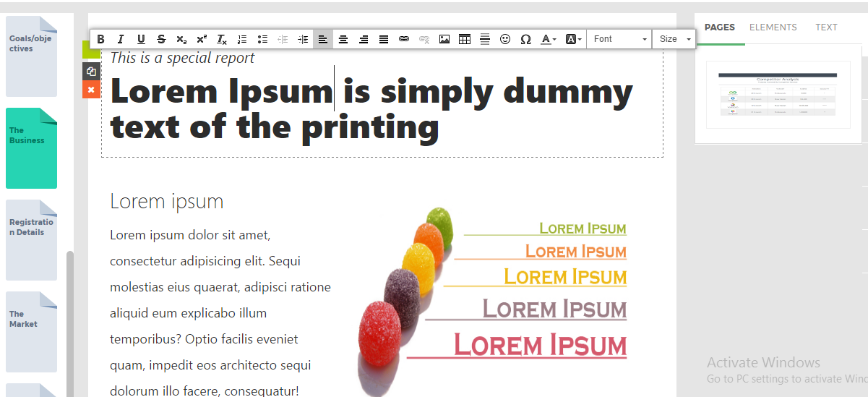Click the orange delete block icon
Screen dimensions: 868x397
[91, 90]
